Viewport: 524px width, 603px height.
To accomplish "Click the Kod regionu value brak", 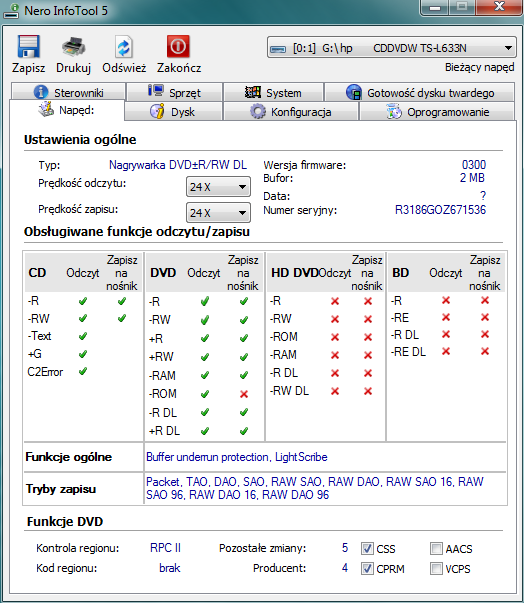I will click(170, 568).
